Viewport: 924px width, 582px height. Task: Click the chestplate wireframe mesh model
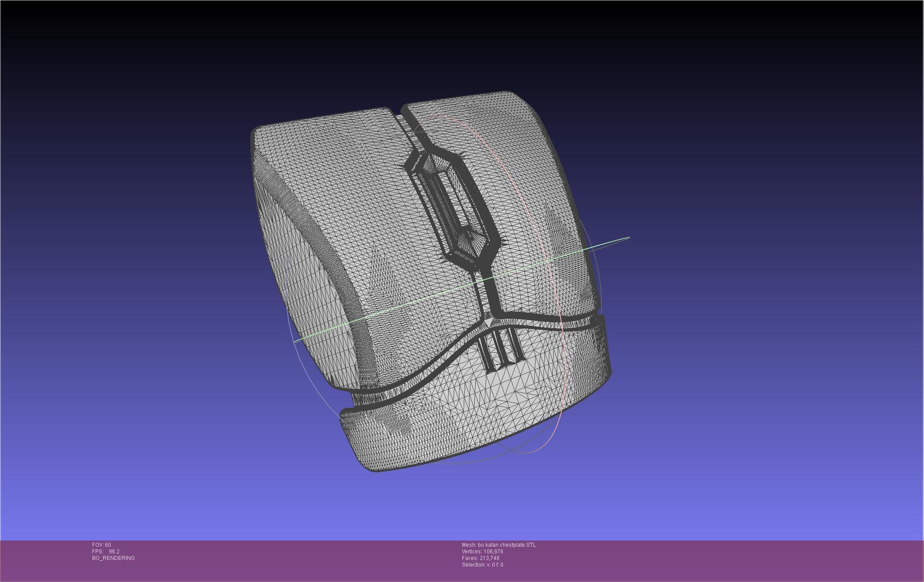(x=431, y=281)
